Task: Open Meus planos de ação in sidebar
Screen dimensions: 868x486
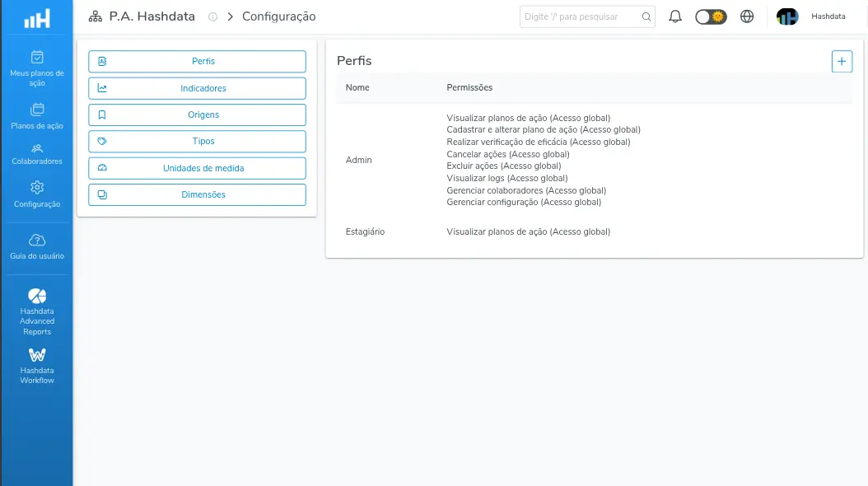Action: tap(37, 68)
